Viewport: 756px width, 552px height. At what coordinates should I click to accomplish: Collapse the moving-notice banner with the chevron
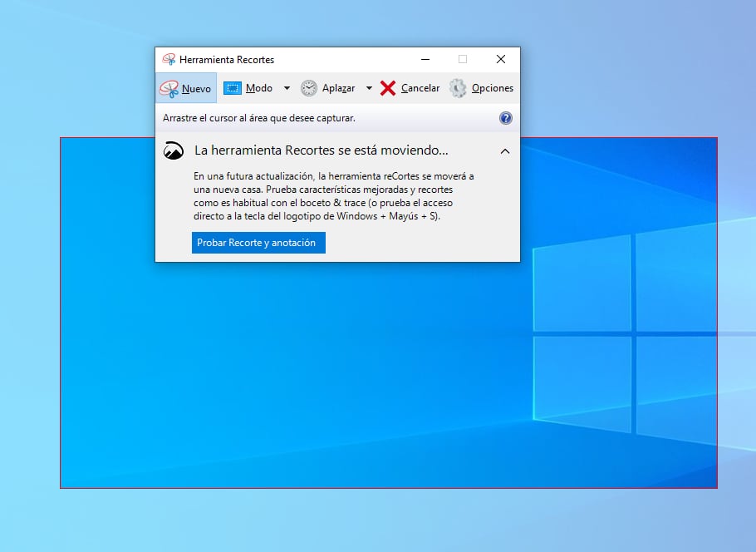[505, 151]
